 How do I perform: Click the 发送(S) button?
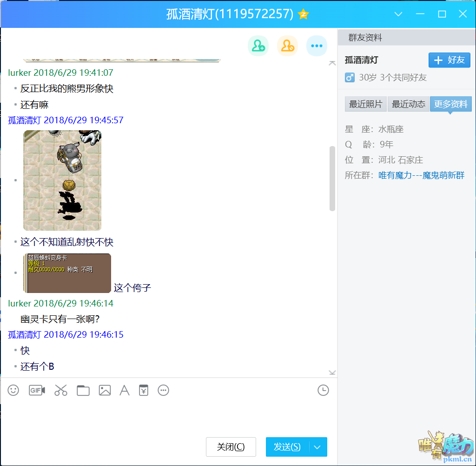click(x=287, y=447)
